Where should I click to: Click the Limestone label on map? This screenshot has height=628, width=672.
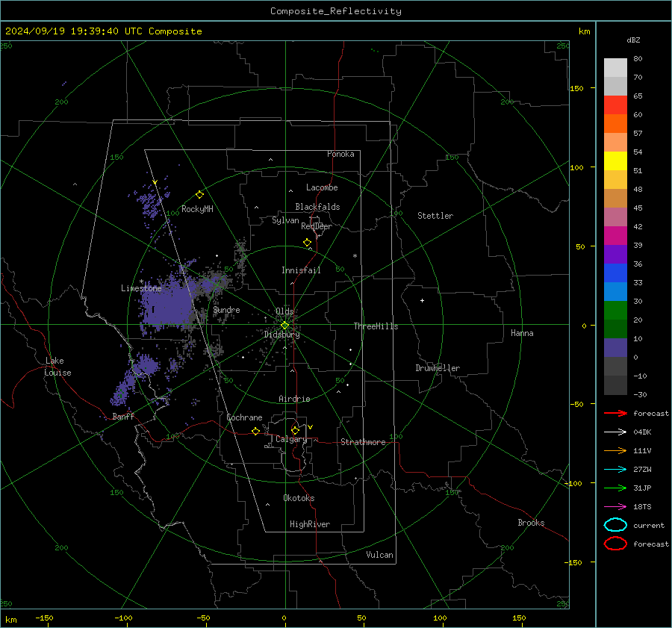coord(141,288)
